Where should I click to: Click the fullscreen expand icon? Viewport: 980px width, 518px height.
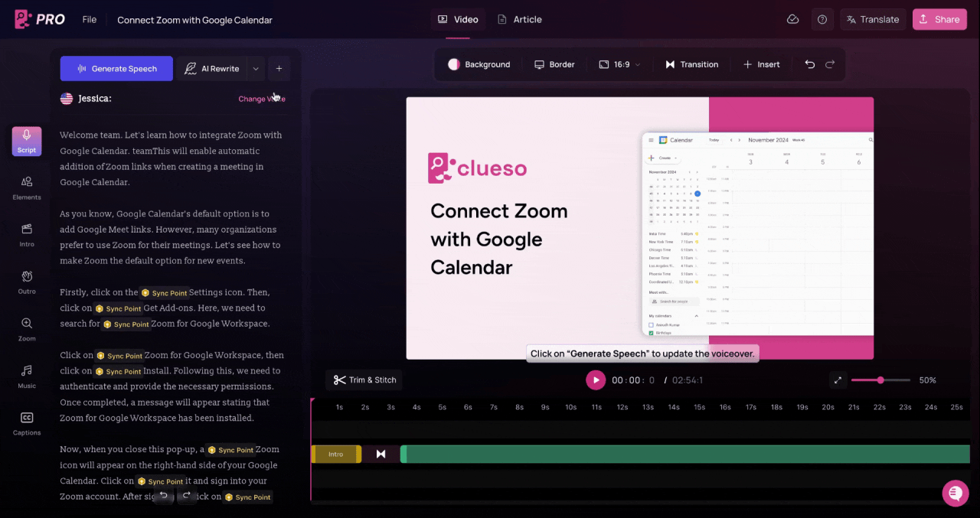tap(838, 380)
